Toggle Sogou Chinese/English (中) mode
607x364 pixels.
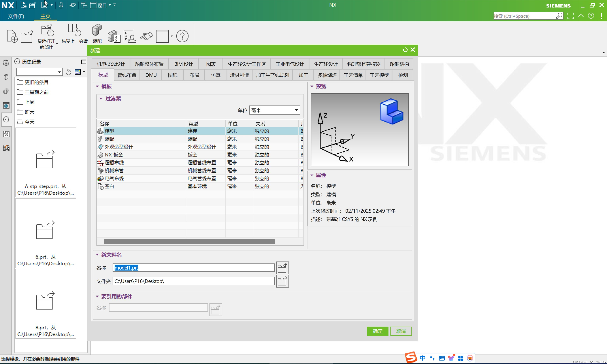pos(422,358)
